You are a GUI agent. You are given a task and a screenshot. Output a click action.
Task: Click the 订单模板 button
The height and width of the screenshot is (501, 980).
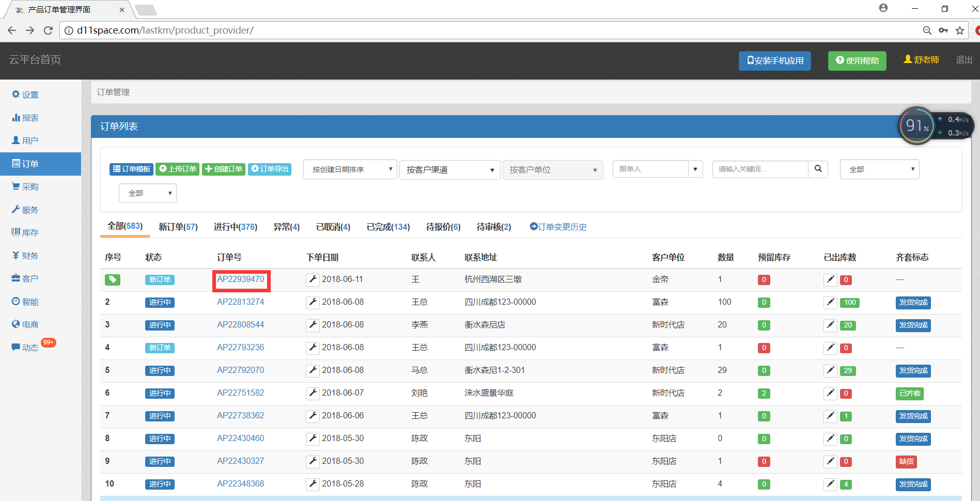pos(131,169)
